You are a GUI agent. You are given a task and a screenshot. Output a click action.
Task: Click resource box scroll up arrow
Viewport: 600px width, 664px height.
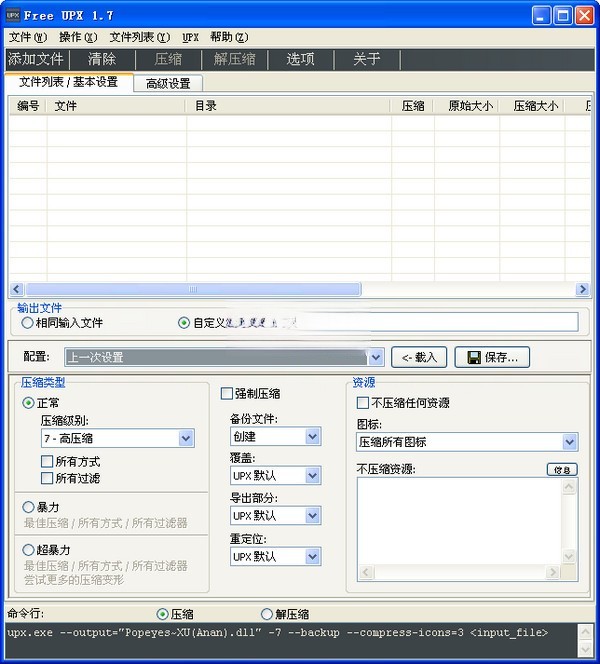point(569,487)
